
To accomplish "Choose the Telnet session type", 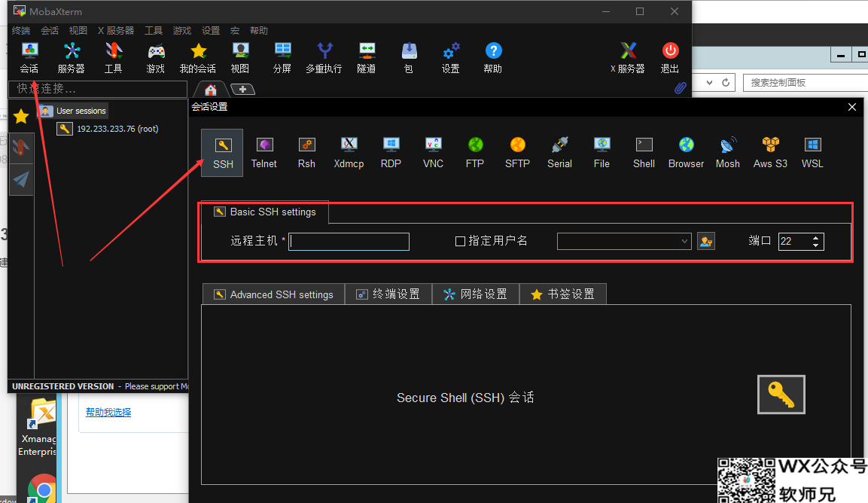I will click(264, 153).
